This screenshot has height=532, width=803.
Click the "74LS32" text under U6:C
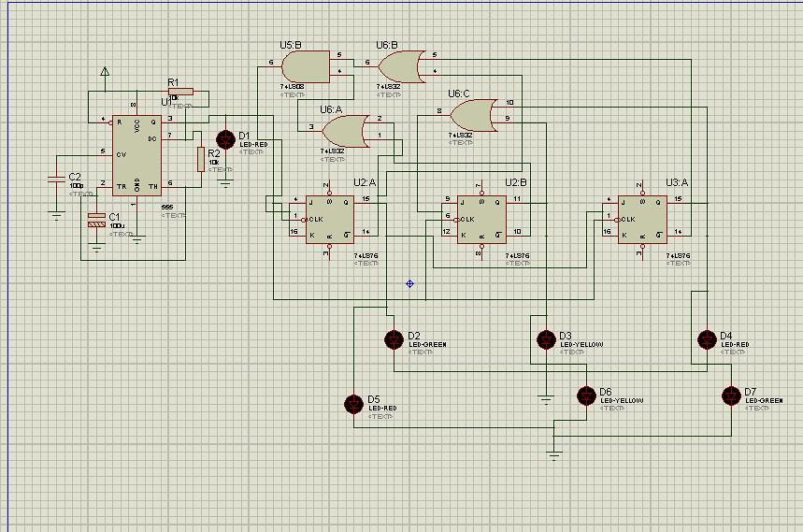[x=461, y=136]
